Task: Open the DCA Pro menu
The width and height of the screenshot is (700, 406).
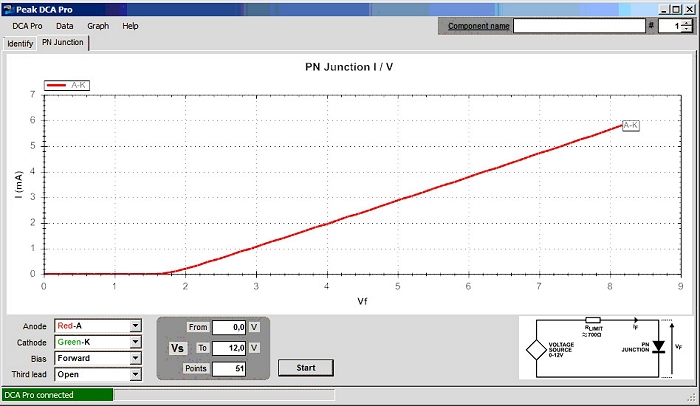Action: (x=27, y=25)
